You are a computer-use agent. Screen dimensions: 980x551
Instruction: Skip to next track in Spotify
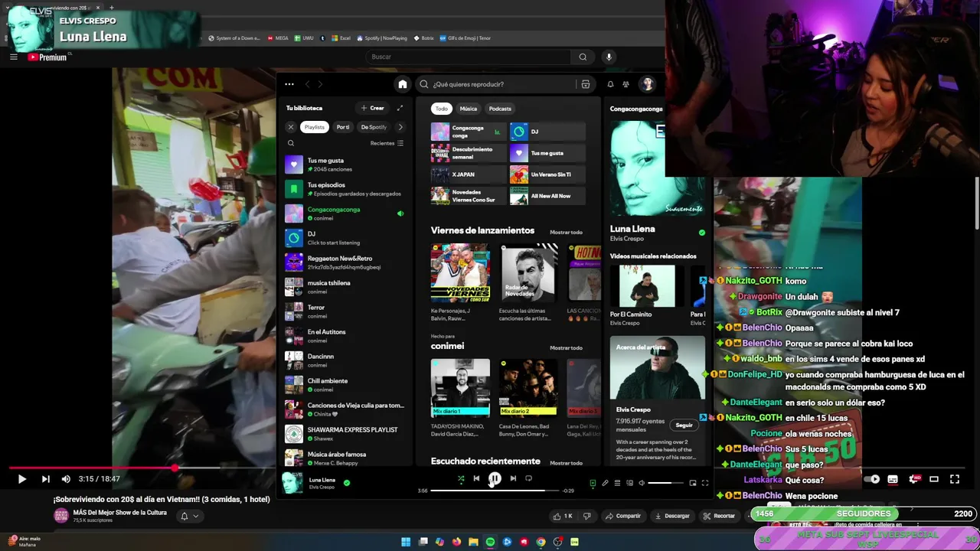(513, 478)
